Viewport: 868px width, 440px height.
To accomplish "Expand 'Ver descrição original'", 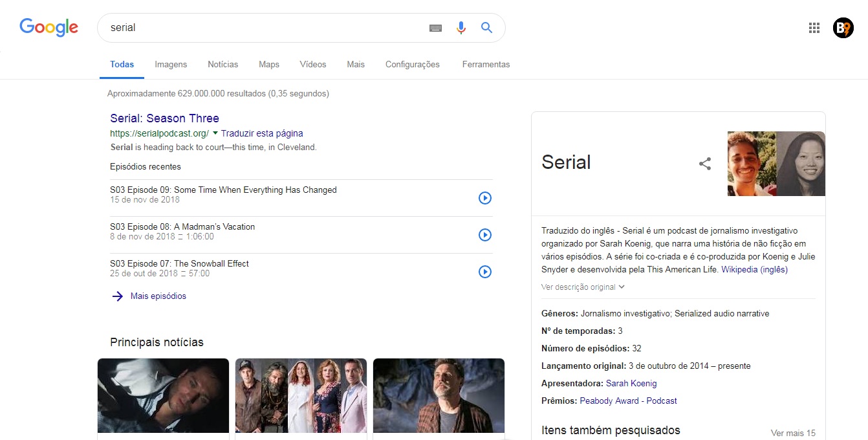I will coord(583,287).
